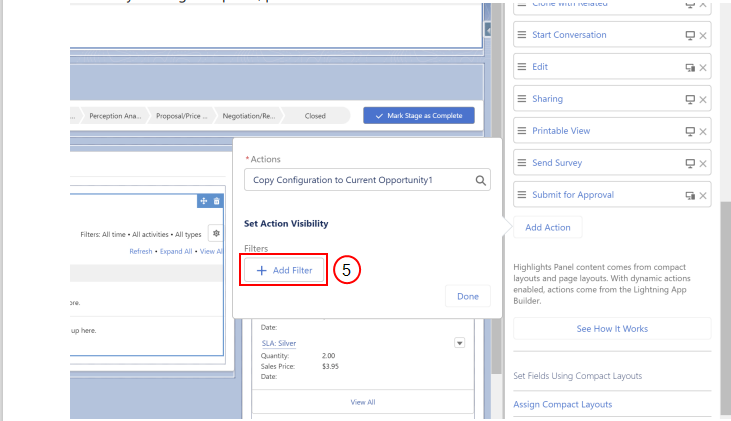Screen dimensions: 731x421
Task: Click drag handle of Send Survey
Action: coord(522,163)
